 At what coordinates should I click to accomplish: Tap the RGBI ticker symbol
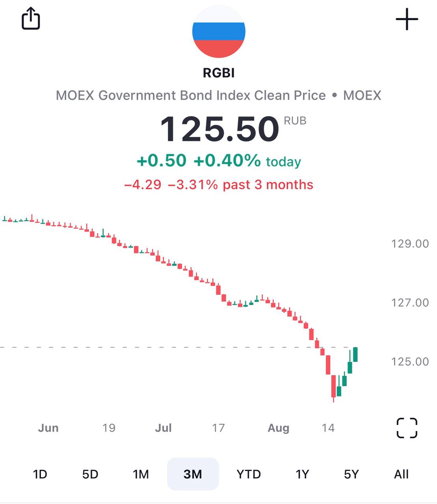tap(219, 73)
